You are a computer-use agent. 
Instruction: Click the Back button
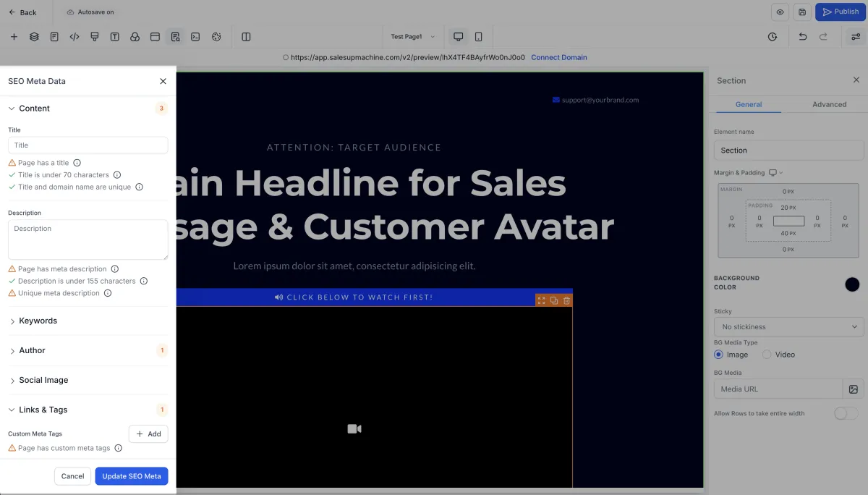[x=22, y=12]
